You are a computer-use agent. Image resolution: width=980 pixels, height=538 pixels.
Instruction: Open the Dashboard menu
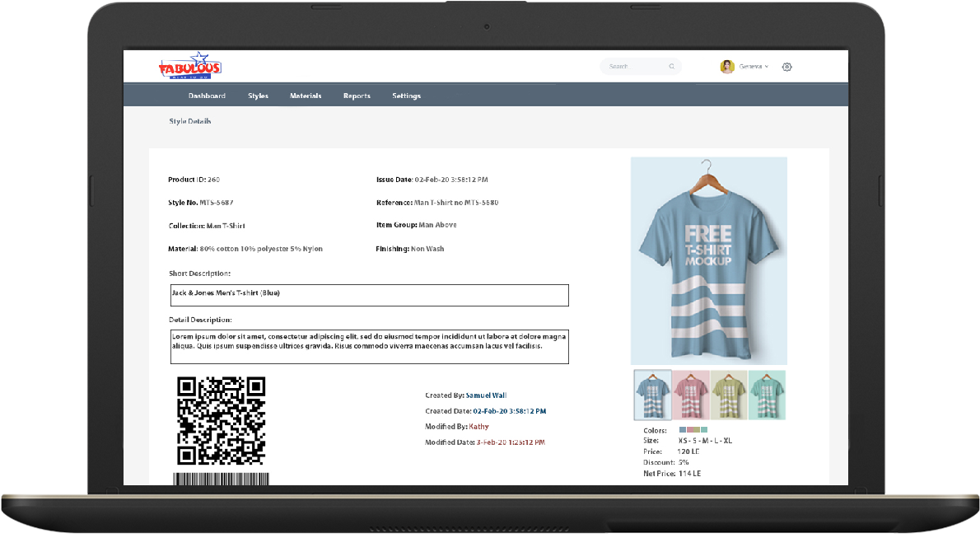coord(207,96)
